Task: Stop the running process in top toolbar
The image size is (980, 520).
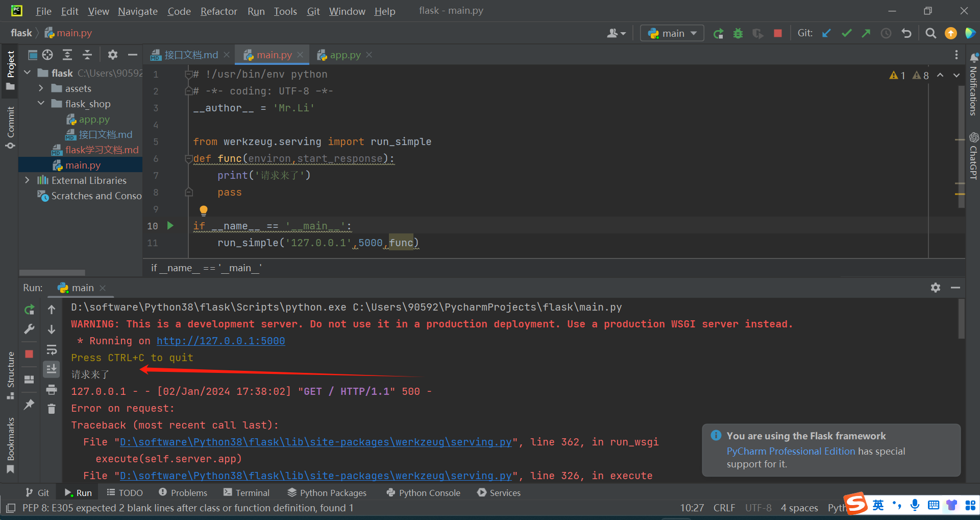Action: [x=778, y=33]
